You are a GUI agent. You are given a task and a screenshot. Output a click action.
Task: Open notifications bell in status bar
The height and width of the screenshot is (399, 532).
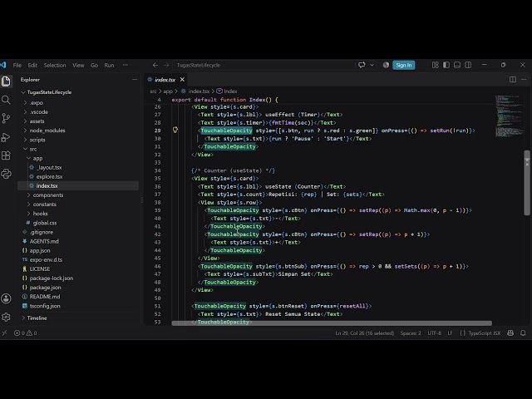tap(523, 333)
